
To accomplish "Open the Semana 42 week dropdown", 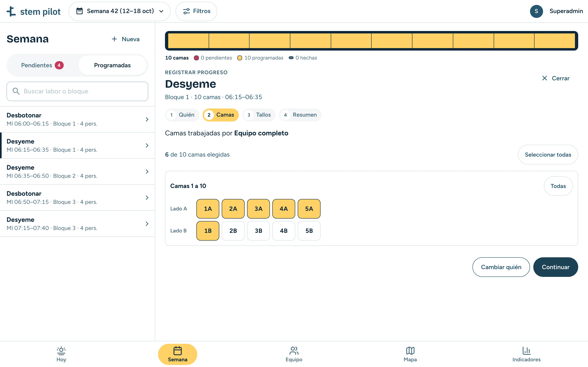I will point(120,11).
